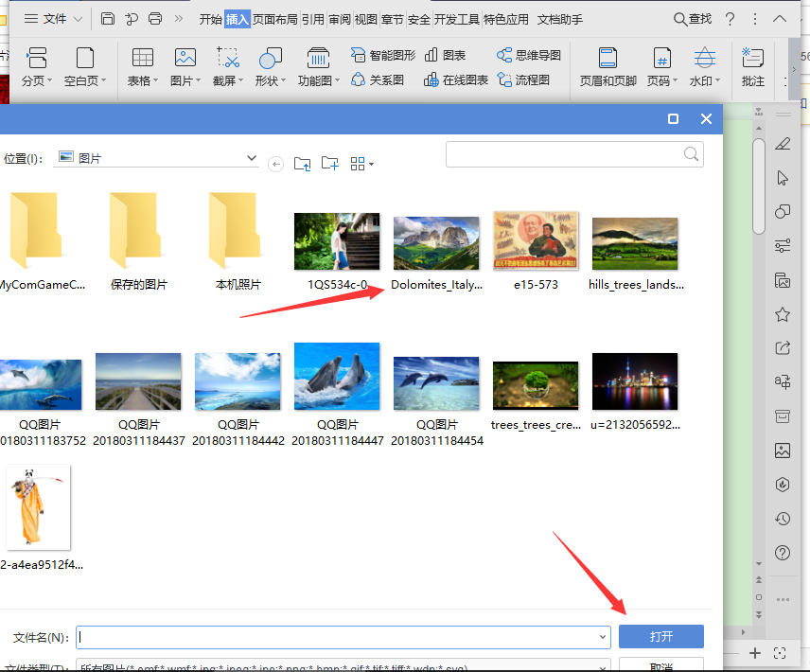Image resolution: width=810 pixels, height=672 pixels.
Task: Expand the 位置 location dropdown
Action: [x=252, y=158]
